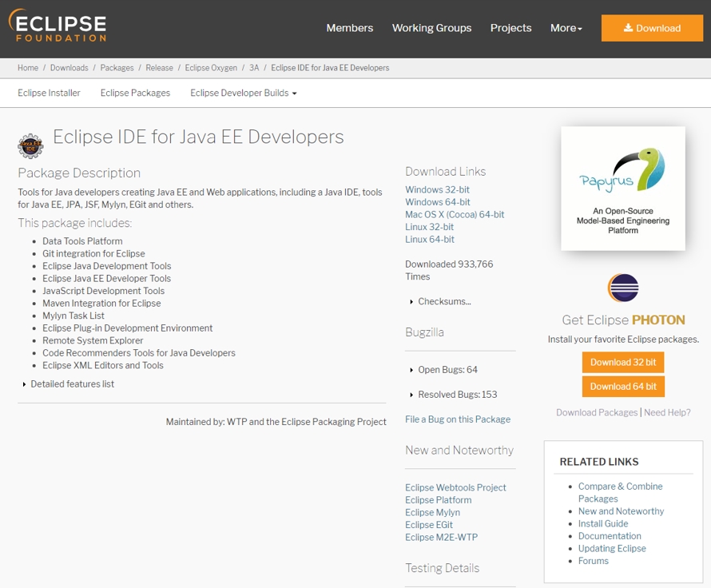Click the Eclipse Photon sphere logo
Image resolution: width=711 pixels, height=588 pixels.
pos(623,288)
